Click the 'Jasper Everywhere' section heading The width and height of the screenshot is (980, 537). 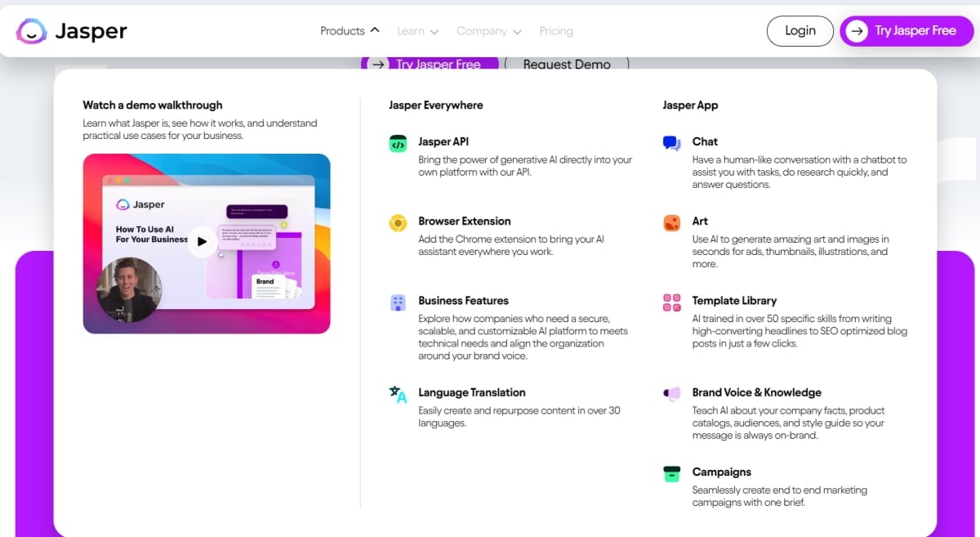(436, 105)
